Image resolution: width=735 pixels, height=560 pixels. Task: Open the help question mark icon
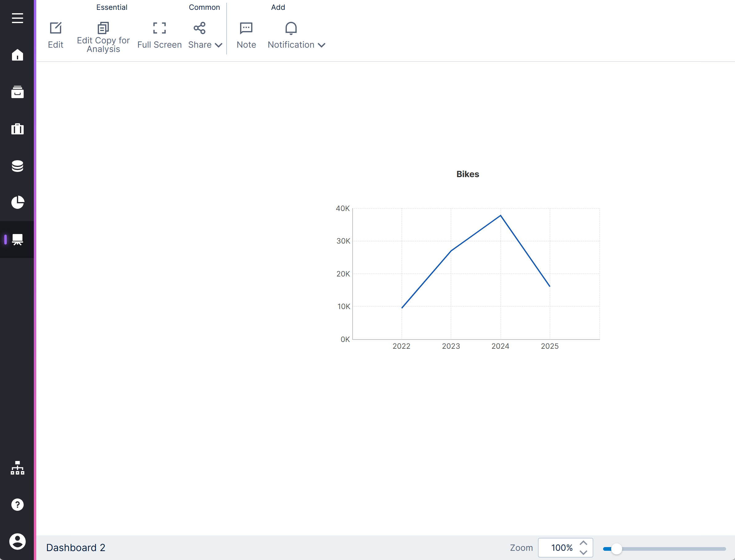click(x=17, y=505)
